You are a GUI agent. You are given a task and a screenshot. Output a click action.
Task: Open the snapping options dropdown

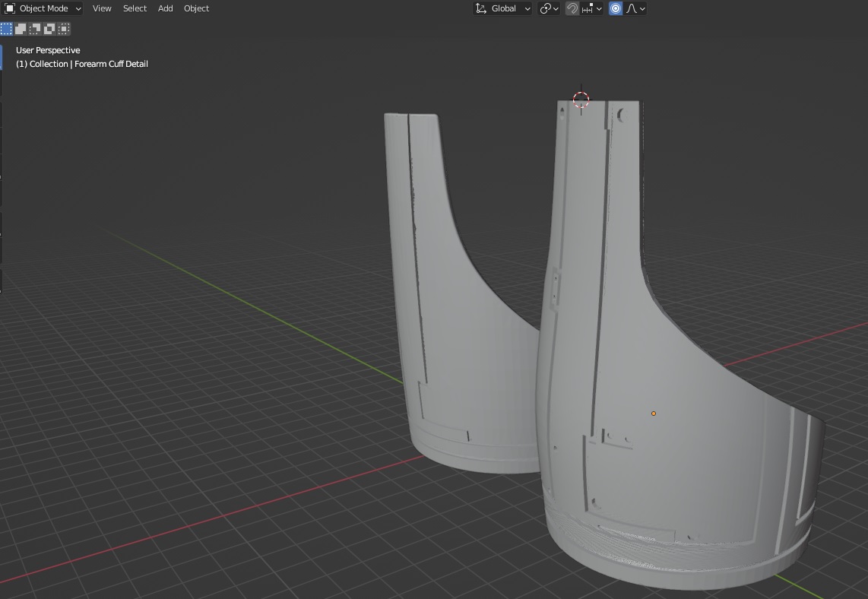(x=592, y=8)
